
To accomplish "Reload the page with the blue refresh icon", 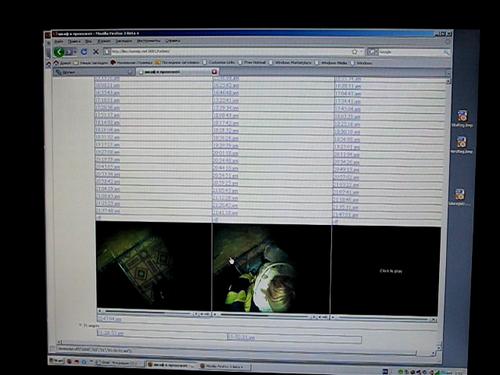I will pos(84,52).
